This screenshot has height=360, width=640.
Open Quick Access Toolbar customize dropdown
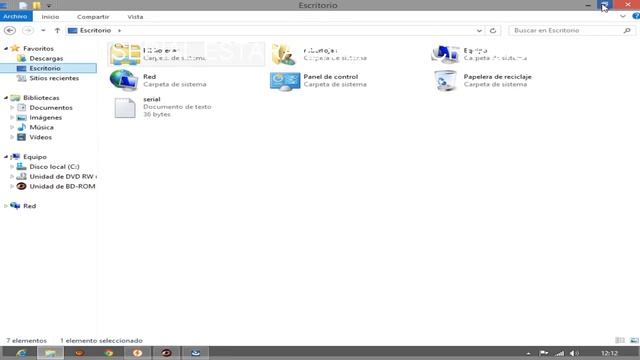[49, 6]
